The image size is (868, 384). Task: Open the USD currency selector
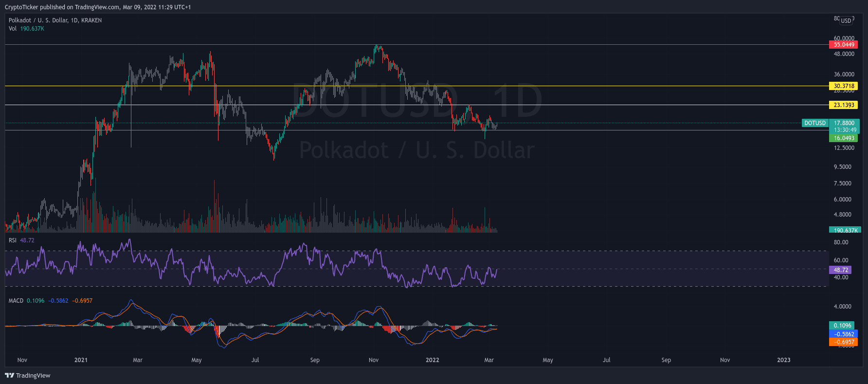[846, 21]
